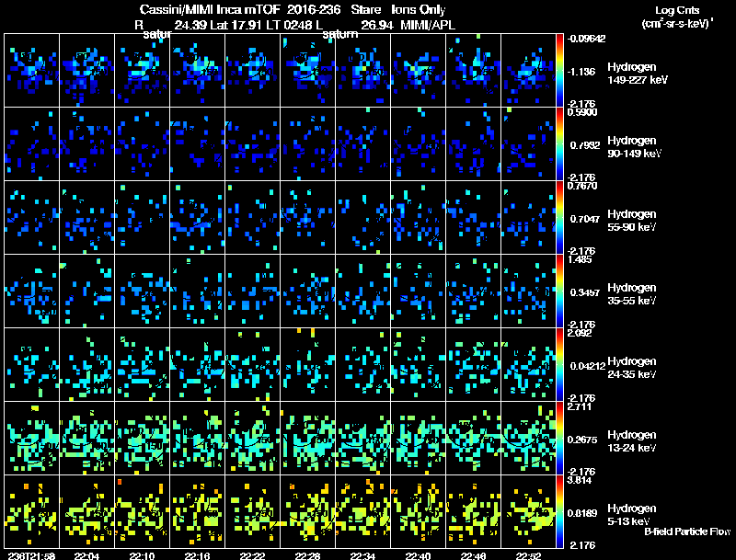Open the 149-227 keV image panel at 22:28
736x560 pixels.
tap(307, 71)
